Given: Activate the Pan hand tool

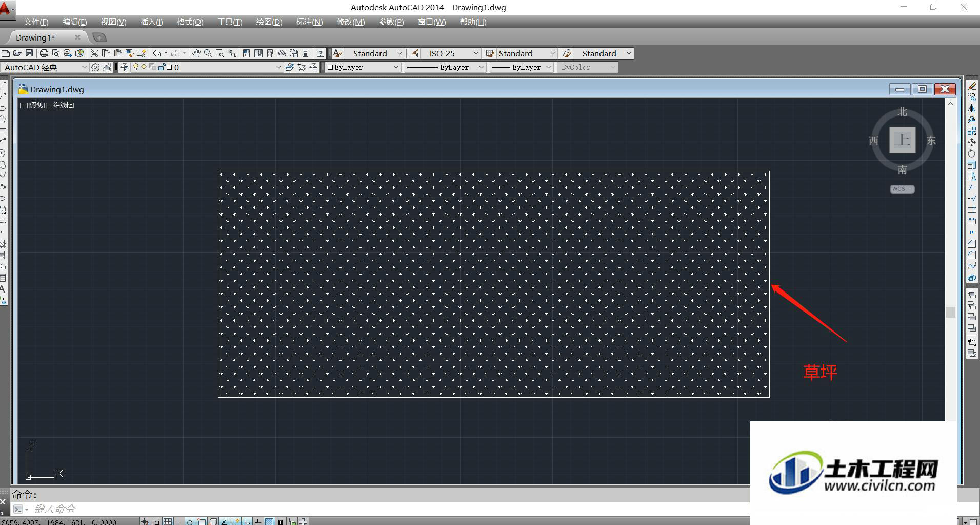Looking at the screenshot, I should tap(196, 53).
